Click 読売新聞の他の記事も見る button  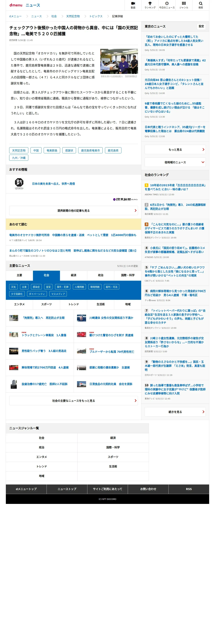pos(73,210)
